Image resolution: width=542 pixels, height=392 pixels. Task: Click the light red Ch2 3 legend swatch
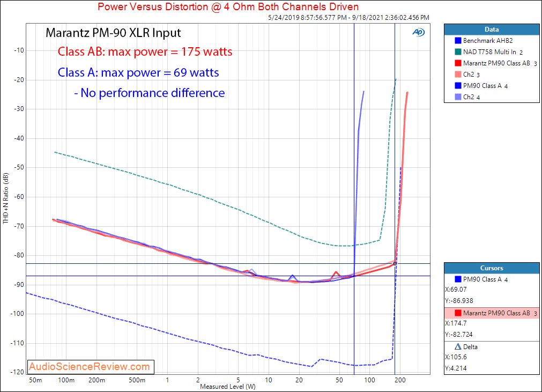pyautogui.click(x=458, y=75)
